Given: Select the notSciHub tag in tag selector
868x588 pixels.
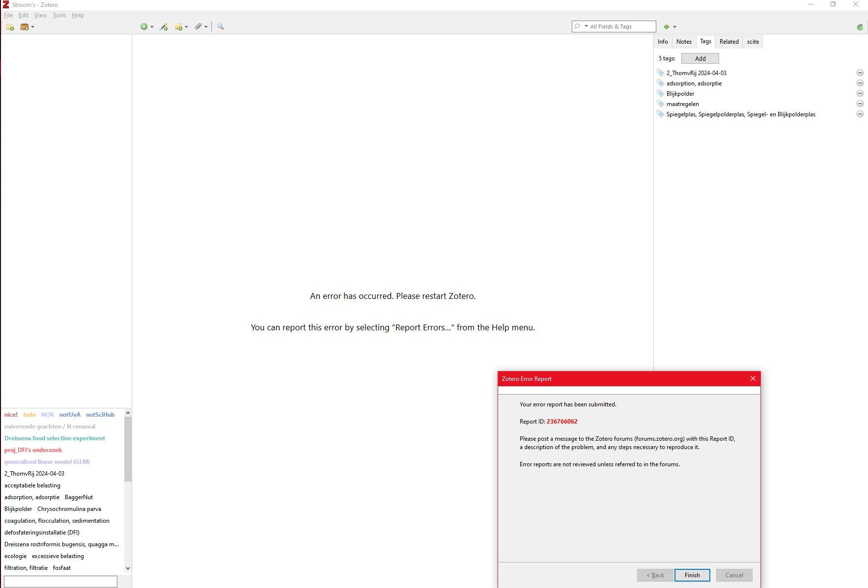Looking at the screenshot, I should pyautogui.click(x=100, y=415).
